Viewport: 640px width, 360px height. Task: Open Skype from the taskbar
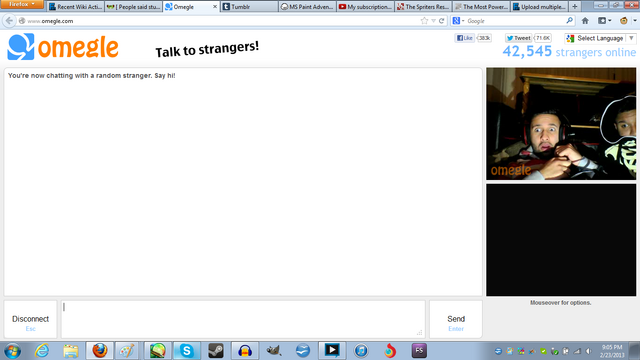point(187,351)
